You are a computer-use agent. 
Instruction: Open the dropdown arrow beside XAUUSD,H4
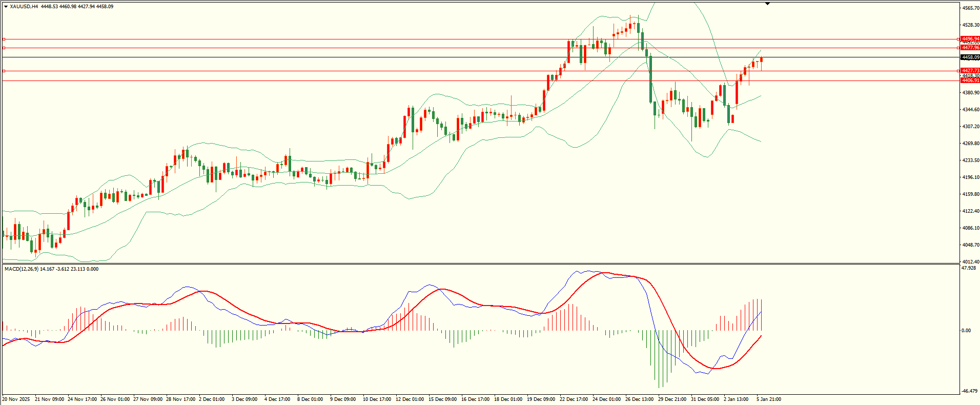[6, 7]
